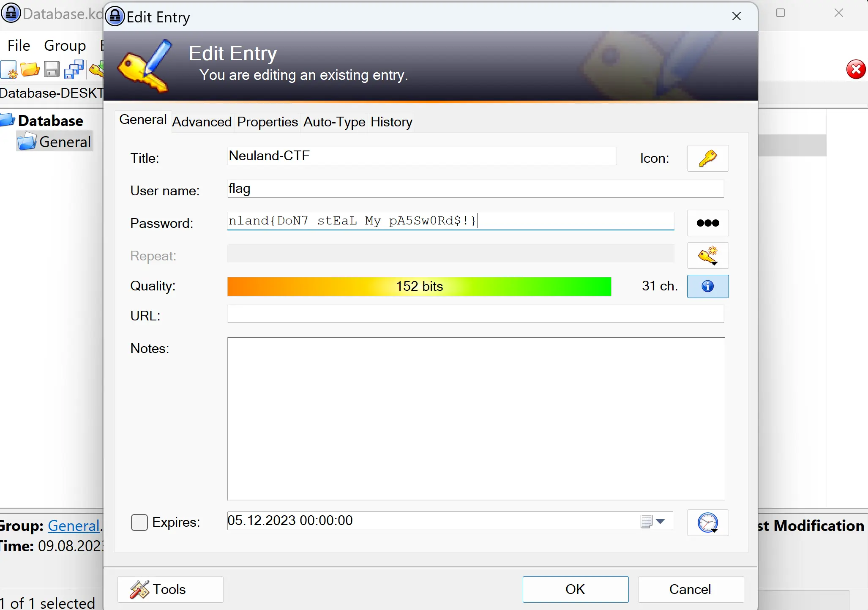
Task: Enable the Expires checkbox
Action: pos(139,522)
